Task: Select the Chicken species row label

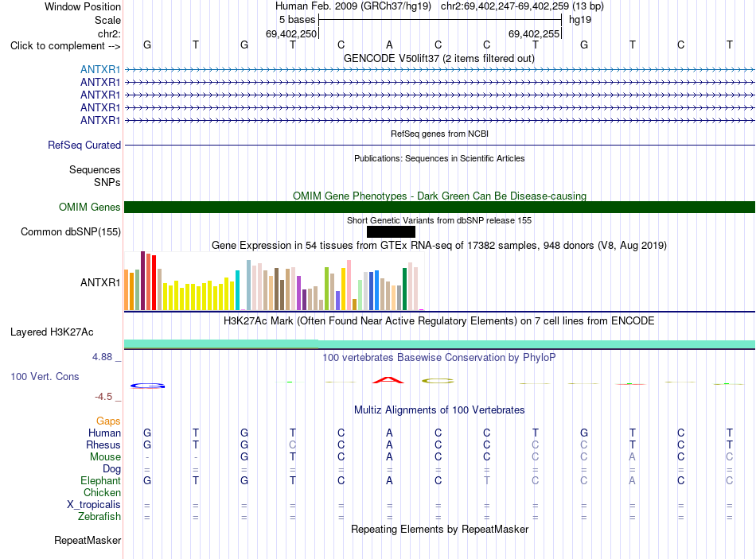Action: coord(102,492)
